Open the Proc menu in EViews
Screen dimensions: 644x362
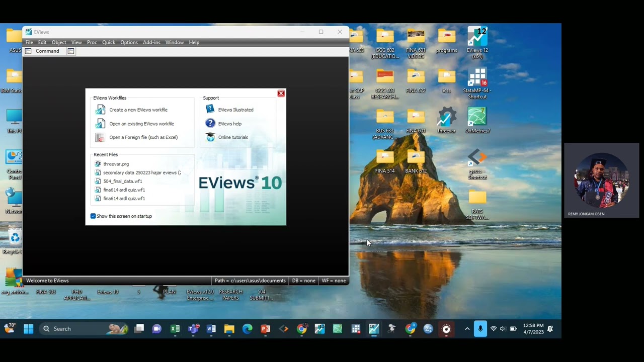coord(92,42)
